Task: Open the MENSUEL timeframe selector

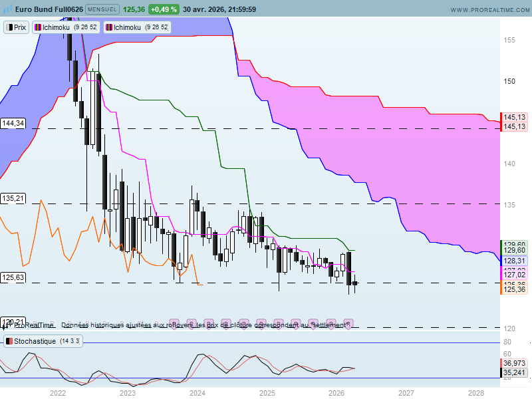Action: [102, 9]
